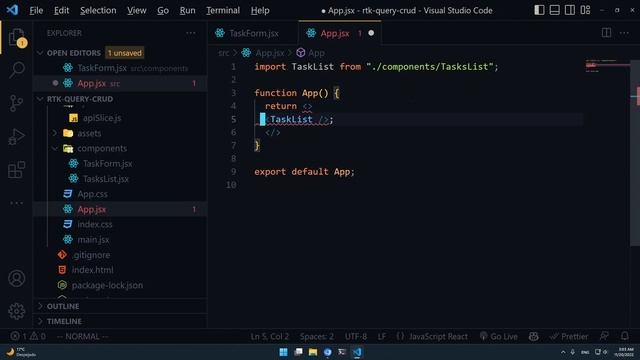640x360 pixels.
Task: Expand the Outline section
Action: pos(121,306)
